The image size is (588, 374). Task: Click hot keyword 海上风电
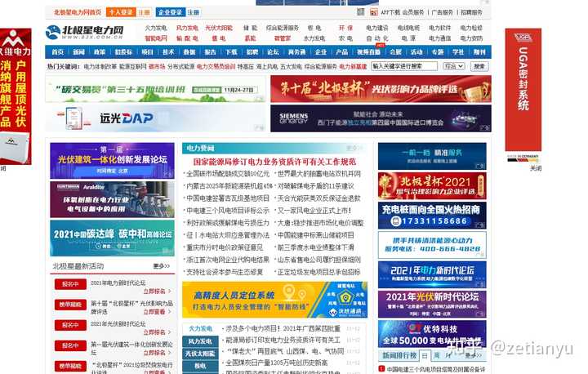(267, 66)
